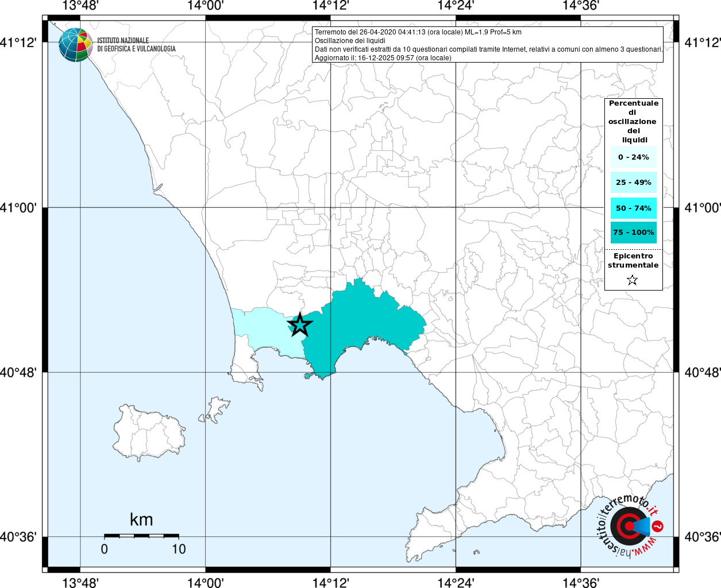
Task: Click the top 14°12' longitude label
Action: pos(331,6)
